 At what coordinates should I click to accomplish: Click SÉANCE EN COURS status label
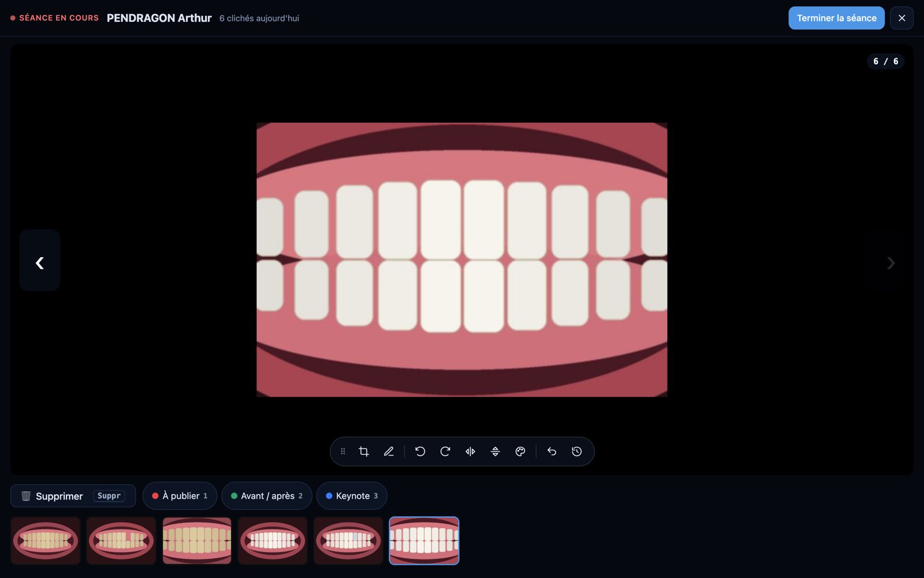tap(59, 18)
